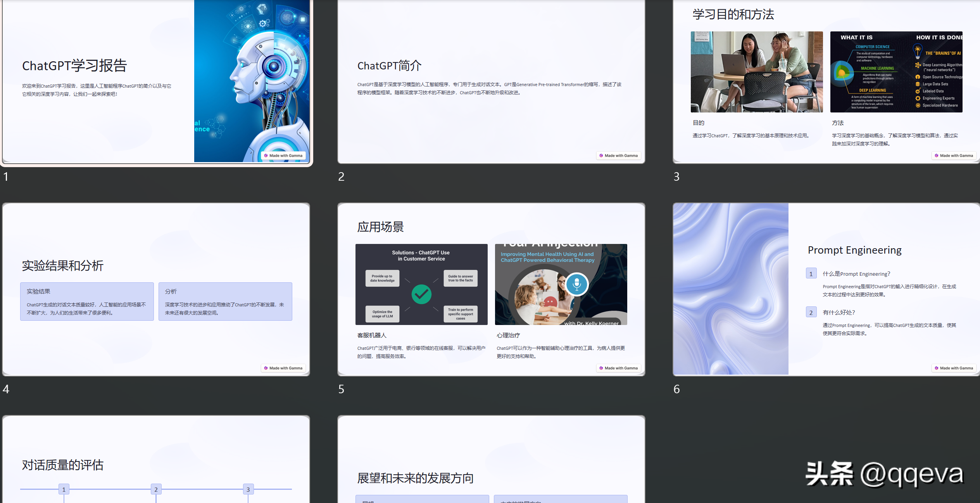The width and height of the screenshot is (980, 503).
Task: Click the heading Prompt Engineering
Action: (855, 250)
